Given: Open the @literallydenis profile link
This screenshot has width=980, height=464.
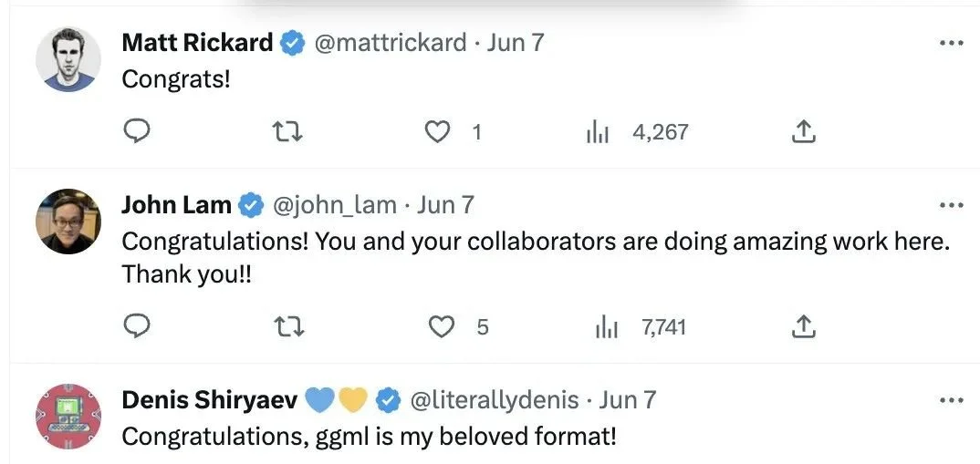Looking at the screenshot, I should pos(494,399).
